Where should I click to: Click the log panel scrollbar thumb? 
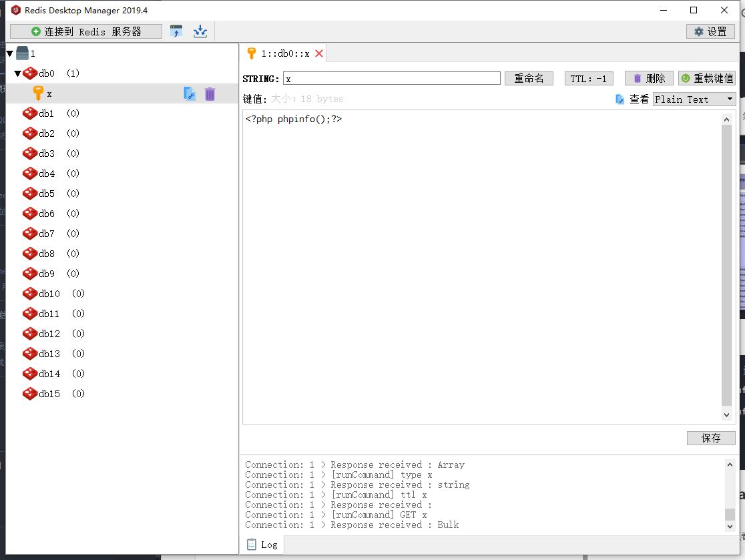coord(730,515)
